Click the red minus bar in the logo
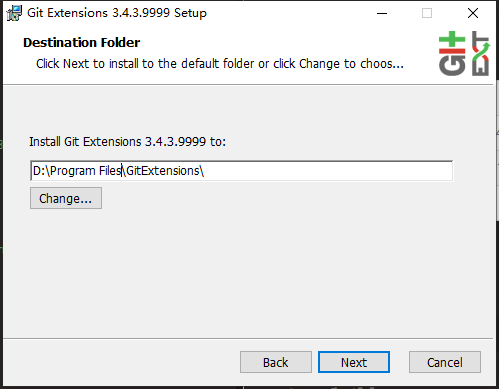This screenshot has height=389, width=499. [x=452, y=51]
